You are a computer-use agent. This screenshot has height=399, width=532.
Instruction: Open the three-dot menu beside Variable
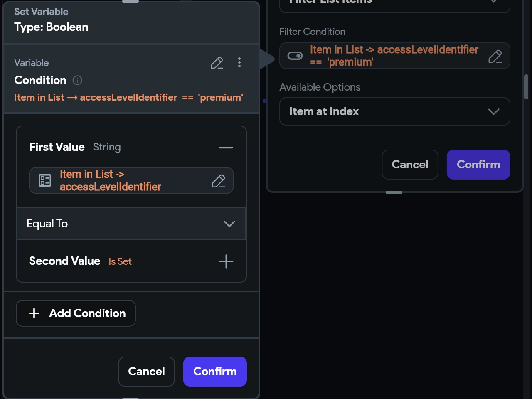coord(239,63)
